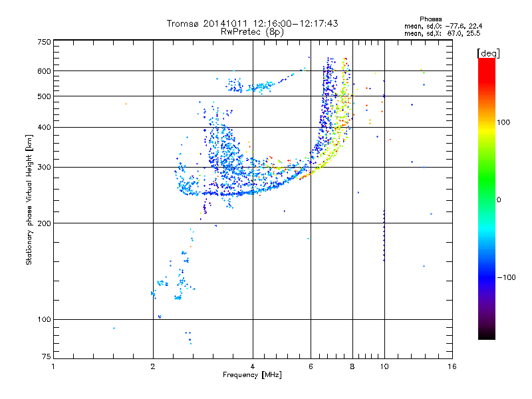This screenshot has width=532, height=399.
Task: Click the rainbow phase colorbar
Action: [487, 198]
